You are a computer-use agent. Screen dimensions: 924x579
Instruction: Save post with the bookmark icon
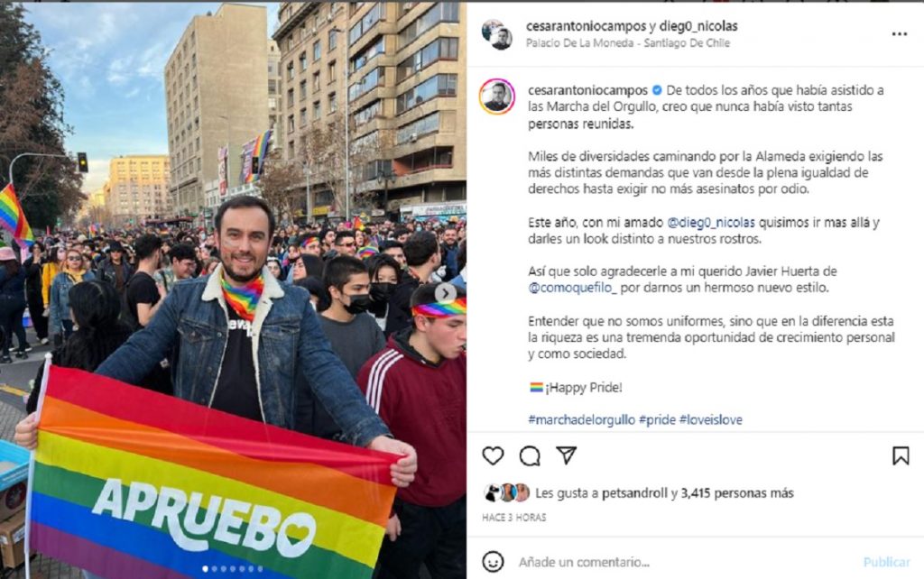click(x=901, y=456)
